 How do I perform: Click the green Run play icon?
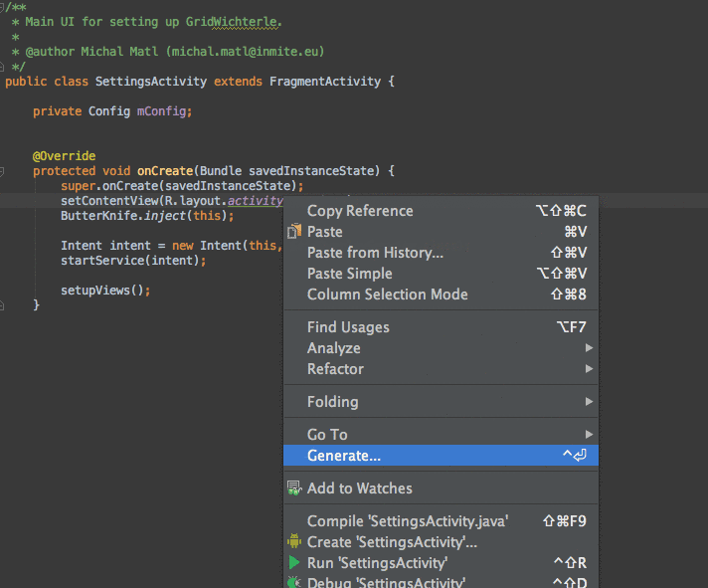point(293,563)
